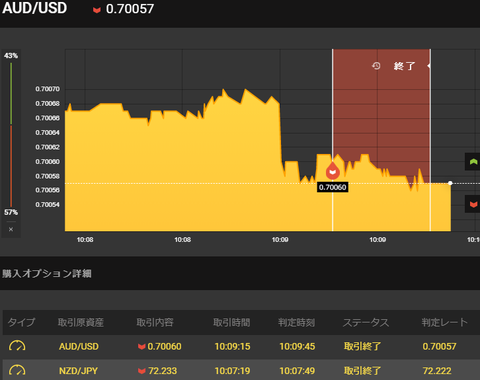Click the 43% label on sentiment bar

pos(11,56)
